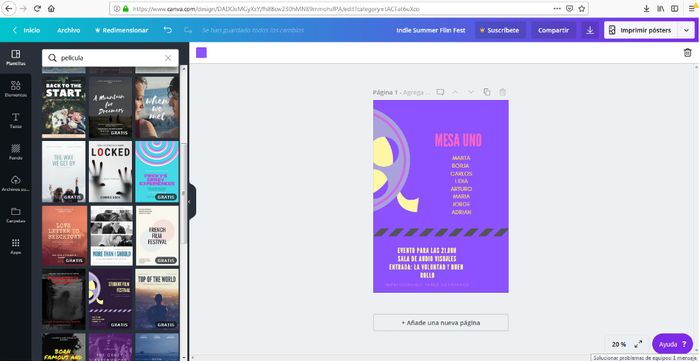
Task: Duplicate page with copy icon
Action: click(x=487, y=92)
